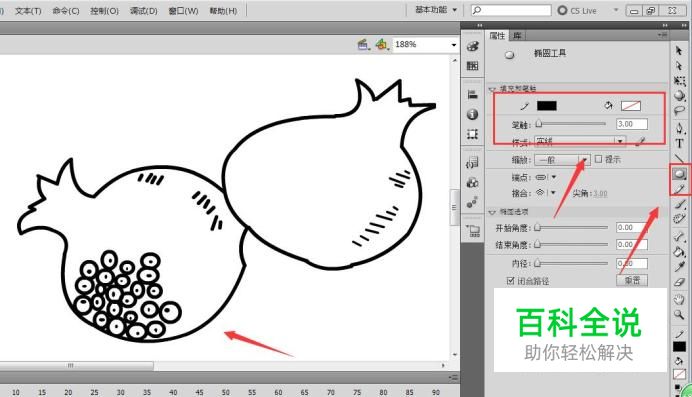Select the 3D Rotation tool
The image size is (692, 397).
point(679,95)
